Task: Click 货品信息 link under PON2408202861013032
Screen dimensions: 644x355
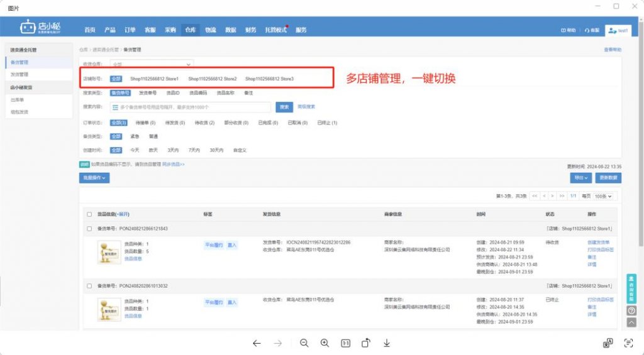Action: (133, 316)
